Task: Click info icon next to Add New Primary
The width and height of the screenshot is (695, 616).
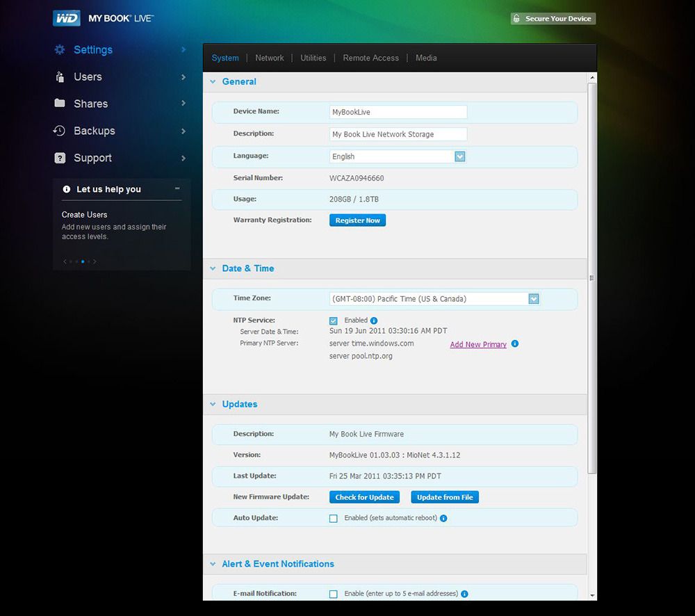Action: tap(514, 343)
